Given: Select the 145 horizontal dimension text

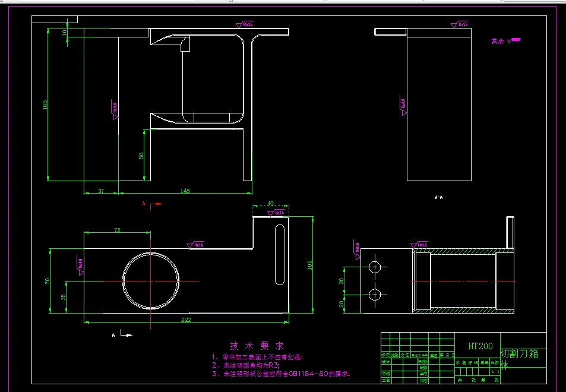Looking at the screenshot, I should click(185, 191).
